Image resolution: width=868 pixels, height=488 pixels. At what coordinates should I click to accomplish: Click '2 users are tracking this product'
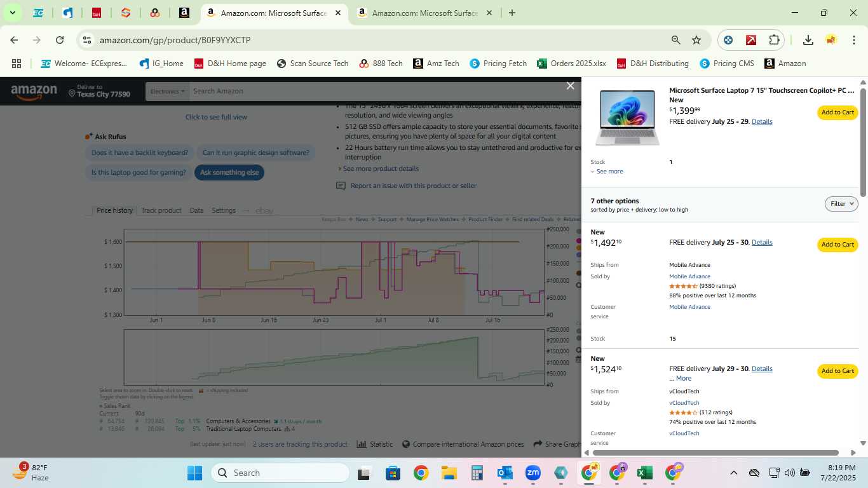click(300, 444)
